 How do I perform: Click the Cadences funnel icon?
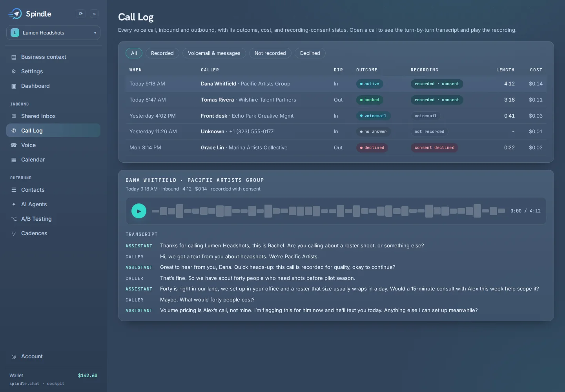tap(14, 234)
